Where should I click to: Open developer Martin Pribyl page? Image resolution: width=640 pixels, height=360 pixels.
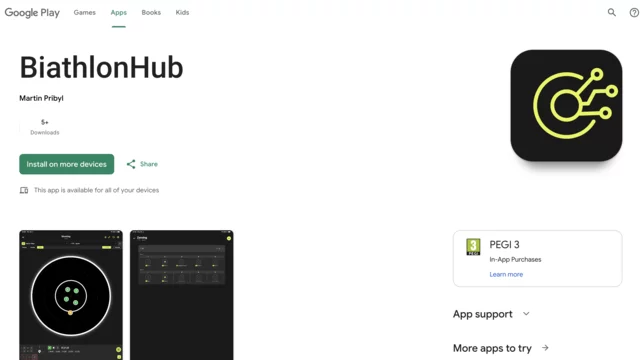[x=41, y=98]
